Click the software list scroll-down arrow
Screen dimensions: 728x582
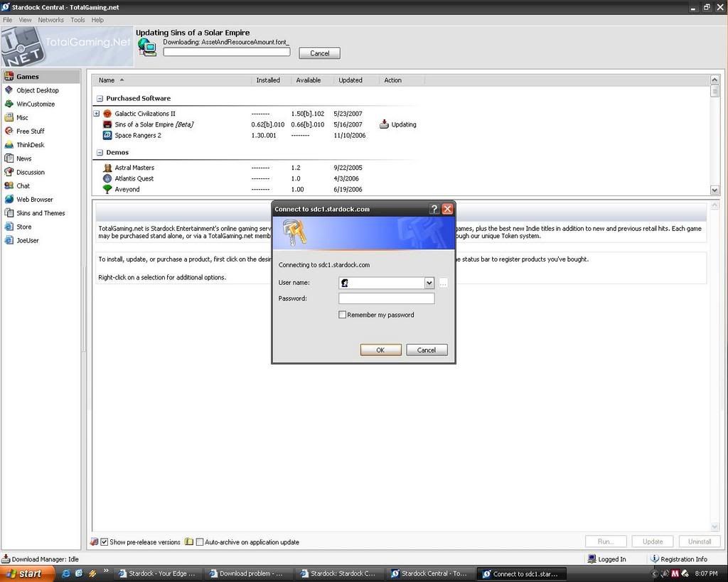tap(714, 190)
